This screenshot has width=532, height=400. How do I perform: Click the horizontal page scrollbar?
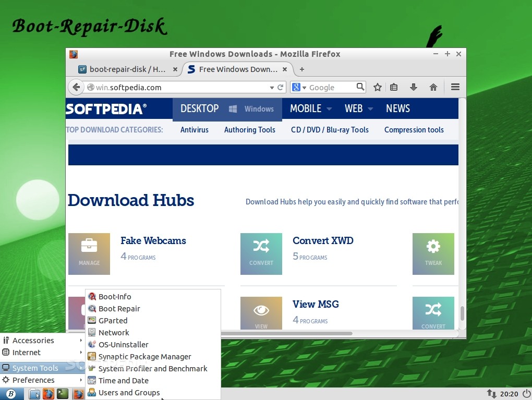click(x=287, y=333)
